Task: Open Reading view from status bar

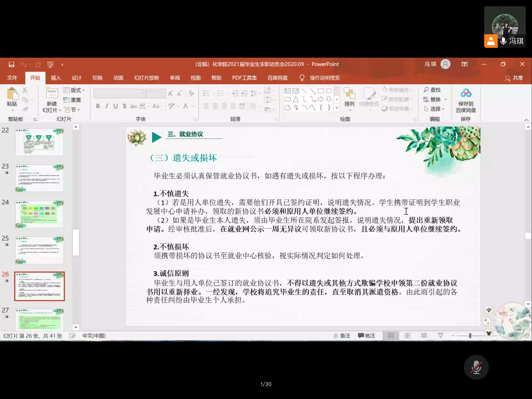Action: point(424,336)
